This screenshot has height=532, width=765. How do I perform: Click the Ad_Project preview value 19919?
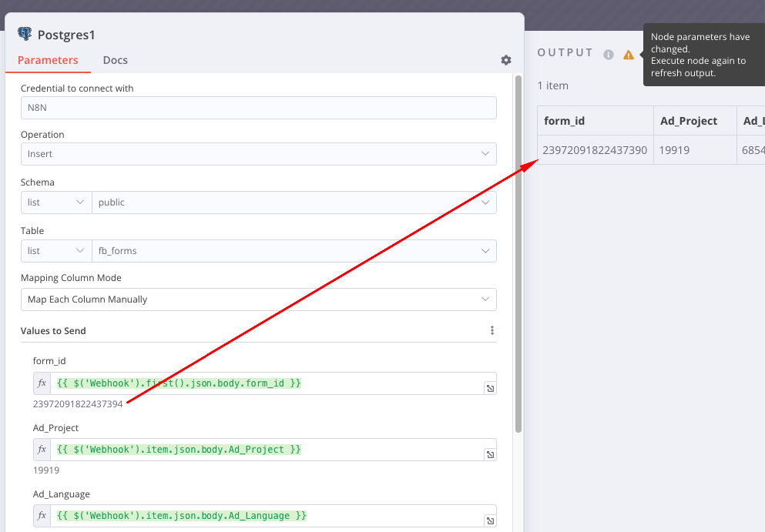[x=46, y=470]
